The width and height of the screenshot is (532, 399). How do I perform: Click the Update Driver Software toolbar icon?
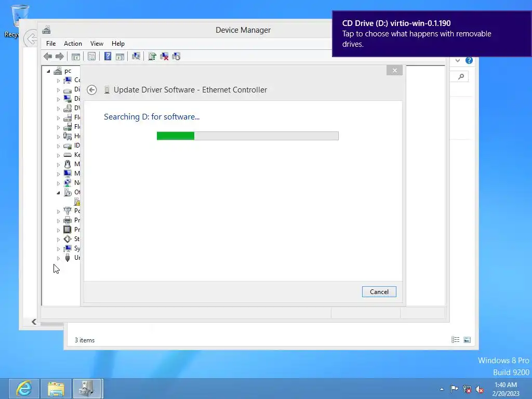coord(152,56)
